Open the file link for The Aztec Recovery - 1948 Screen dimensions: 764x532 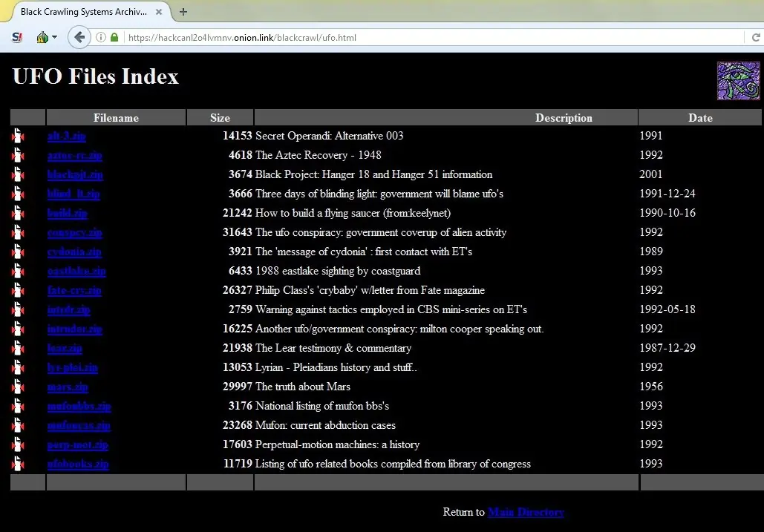(x=74, y=155)
